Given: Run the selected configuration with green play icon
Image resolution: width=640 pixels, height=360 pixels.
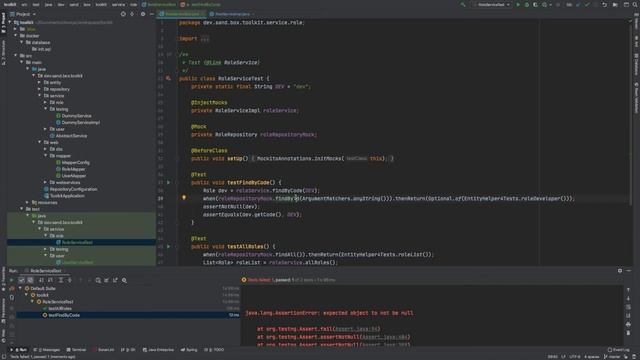Looking at the screenshot, I should (x=518, y=5).
